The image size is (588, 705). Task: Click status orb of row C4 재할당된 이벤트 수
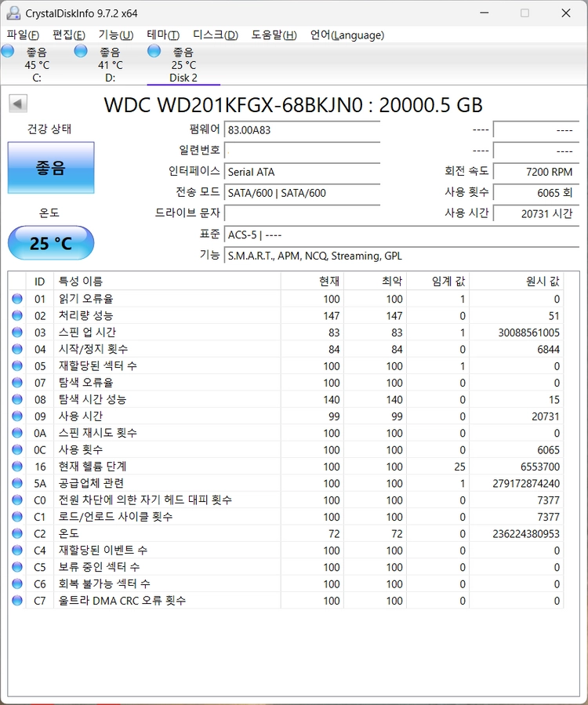pyautogui.click(x=17, y=551)
